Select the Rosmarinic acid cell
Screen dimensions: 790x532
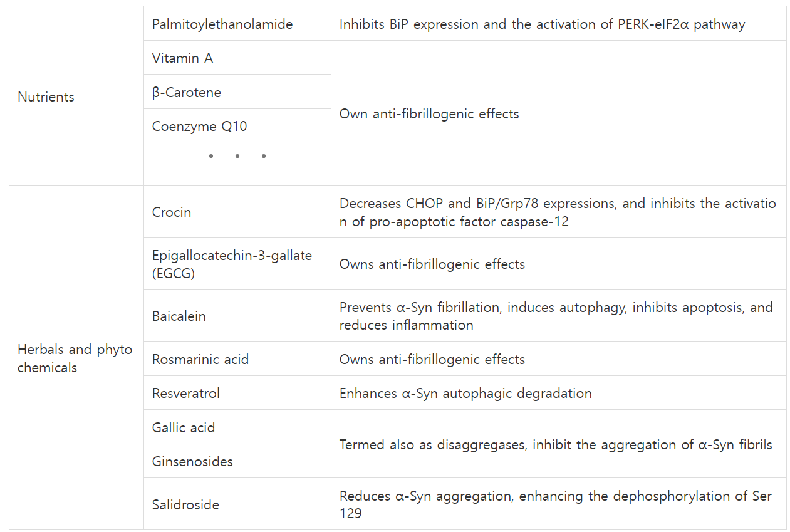click(200, 360)
